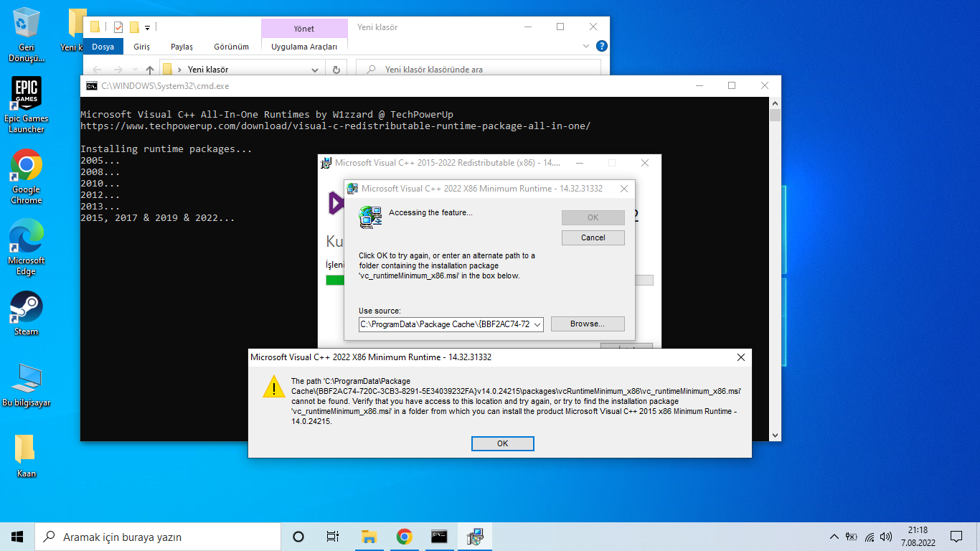Open the Wi-Fi network tray icon

tap(870, 537)
